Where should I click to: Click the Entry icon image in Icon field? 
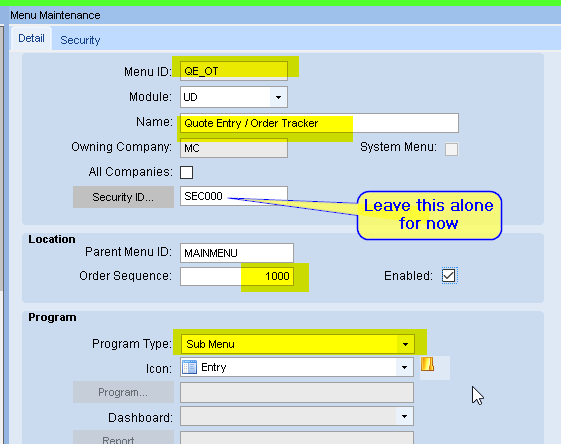click(x=189, y=367)
